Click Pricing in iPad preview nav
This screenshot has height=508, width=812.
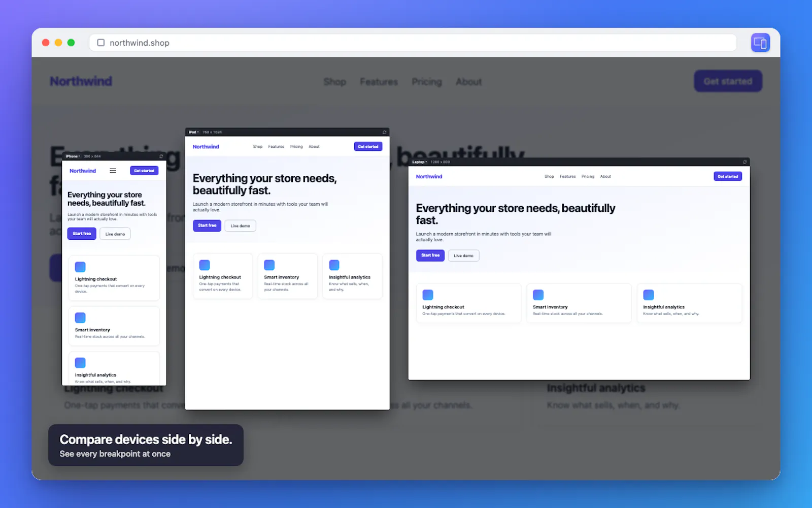click(x=296, y=147)
